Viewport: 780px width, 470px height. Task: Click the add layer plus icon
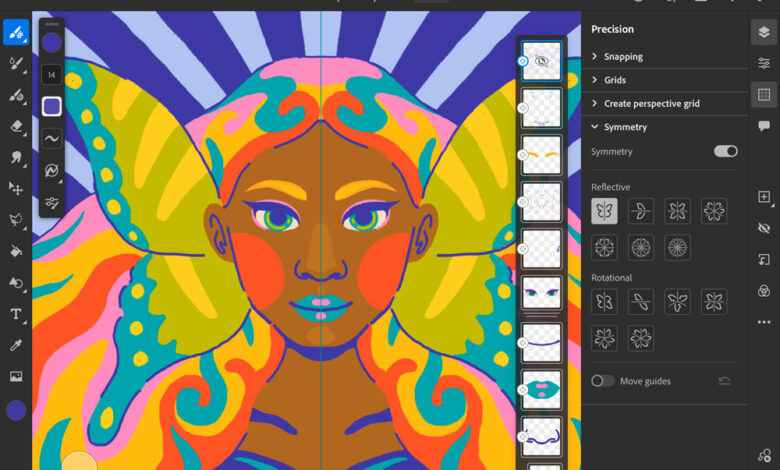pos(764,197)
